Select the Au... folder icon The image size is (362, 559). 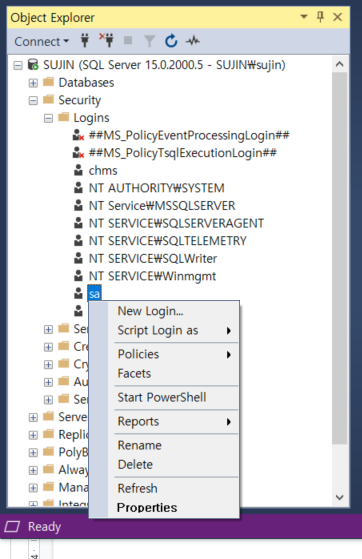point(64,381)
